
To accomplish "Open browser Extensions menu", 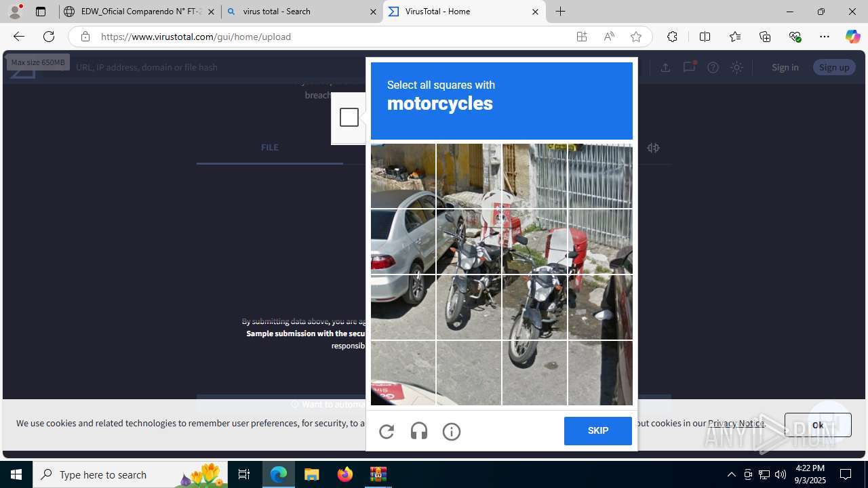I will tap(672, 37).
